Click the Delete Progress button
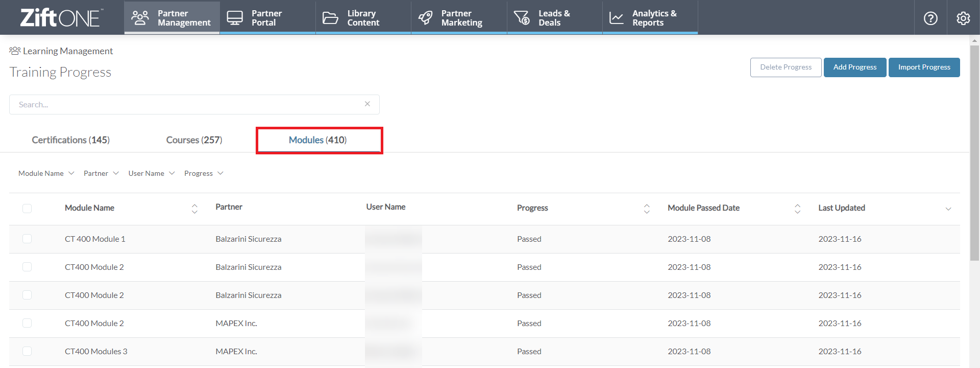The image size is (980, 368). tap(786, 67)
